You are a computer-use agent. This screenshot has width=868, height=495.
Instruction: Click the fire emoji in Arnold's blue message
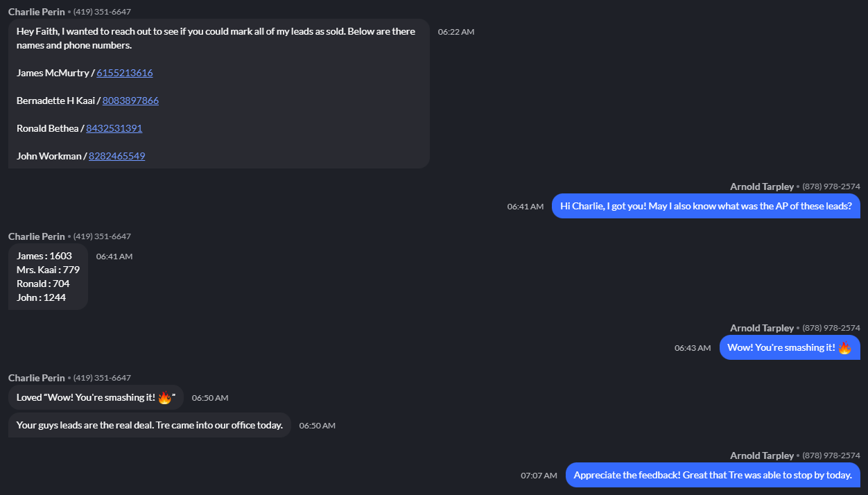[x=844, y=348]
